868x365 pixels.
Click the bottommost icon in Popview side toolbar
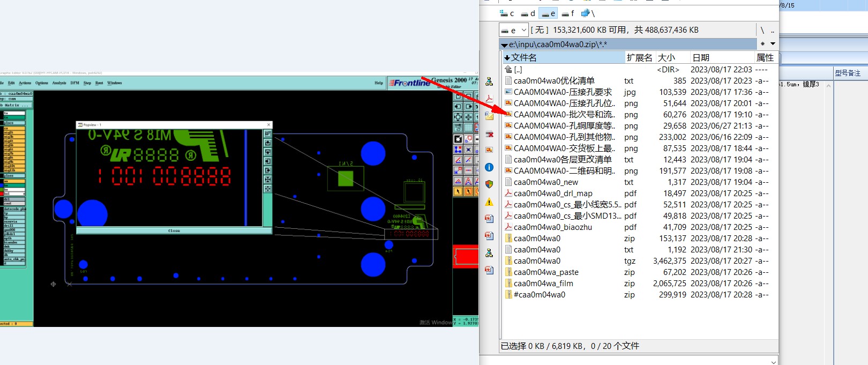coord(268,189)
